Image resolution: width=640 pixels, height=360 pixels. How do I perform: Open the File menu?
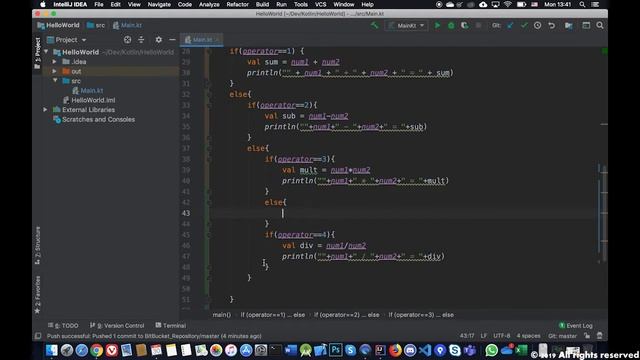coord(99,4)
